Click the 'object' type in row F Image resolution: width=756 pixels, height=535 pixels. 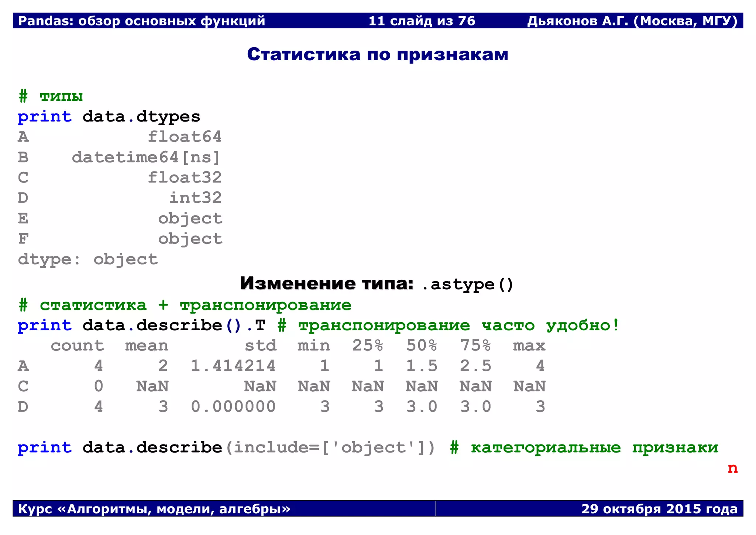click(x=190, y=239)
